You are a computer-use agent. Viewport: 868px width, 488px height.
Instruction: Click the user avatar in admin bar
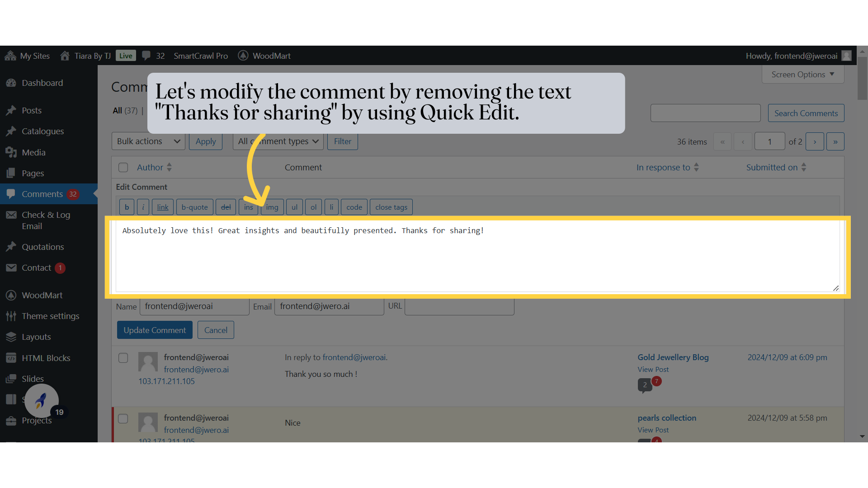tap(847, 56)
